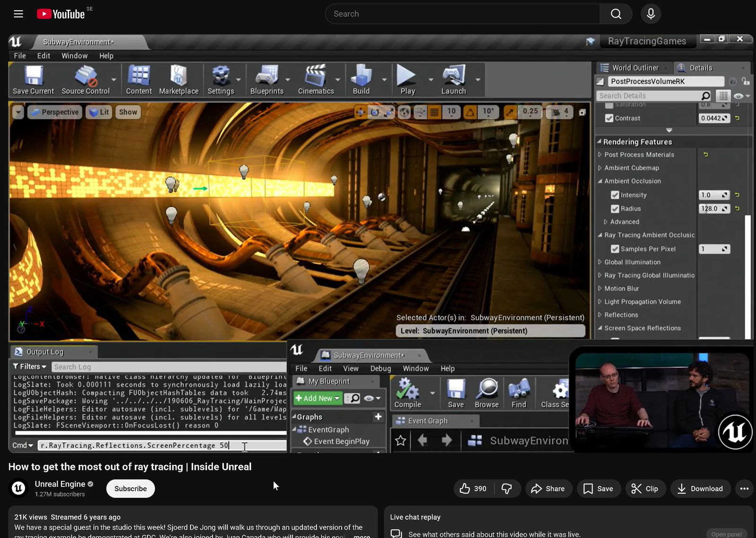This screenshot has height=538, width=756.
Task: Click the Share button
Action: pyautogui.click(x=548, y=488)
